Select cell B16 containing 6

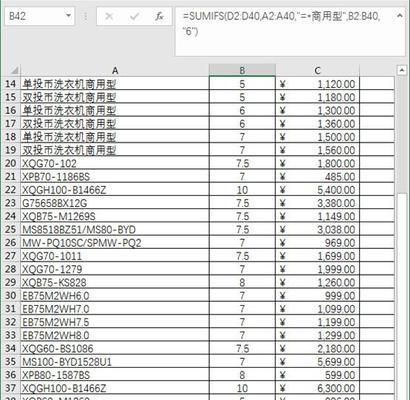242,110
